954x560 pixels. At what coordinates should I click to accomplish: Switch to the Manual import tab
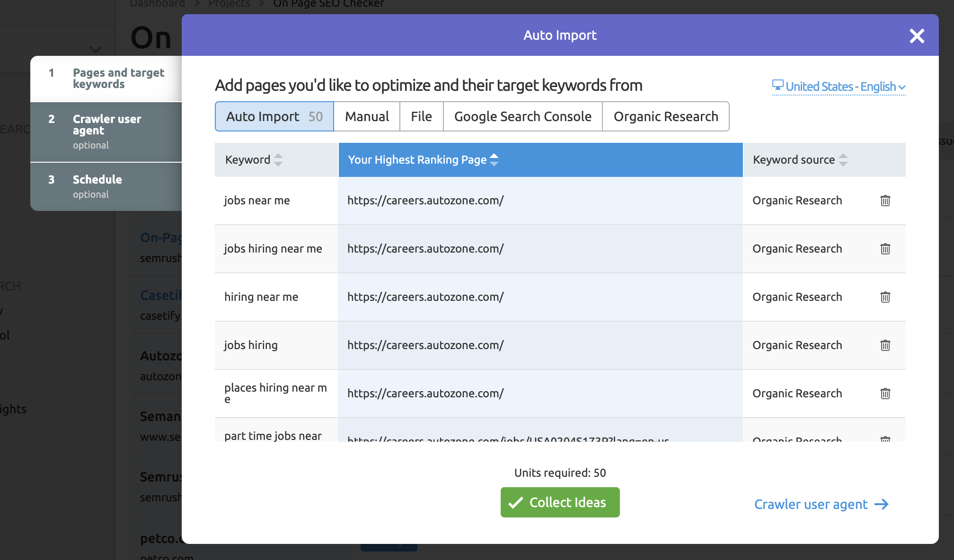(367, 115)
